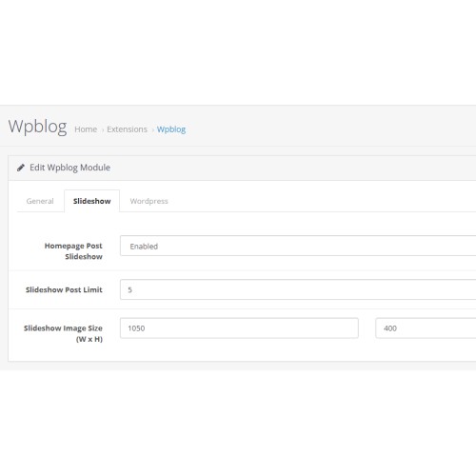The image size is (476, 476).
Task: Click the pencil edit icon
Action: pos(21,168)
